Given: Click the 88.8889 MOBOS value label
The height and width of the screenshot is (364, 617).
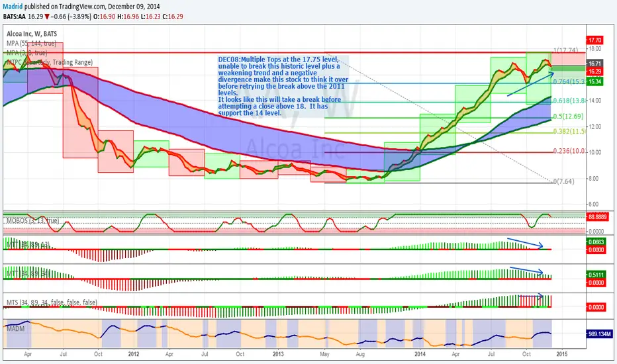Looking at the screenshot, I should click(x=597, y=217).
